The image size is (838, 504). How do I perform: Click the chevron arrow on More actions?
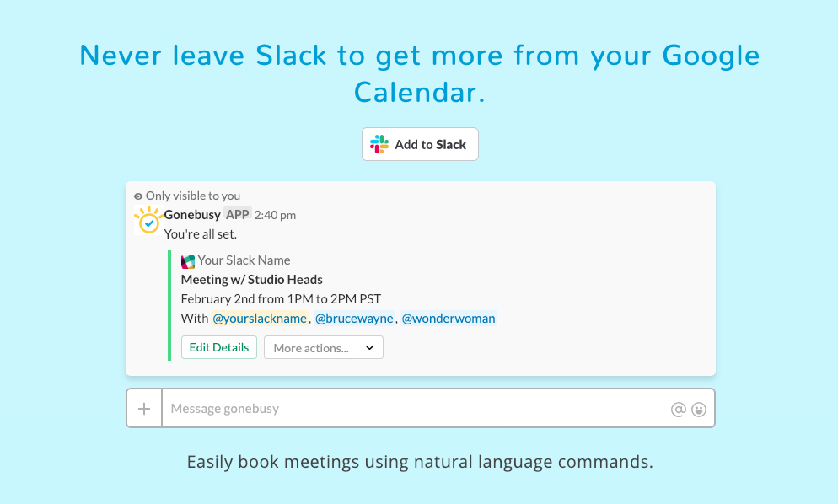pyautogui.click(x=369, y=348)
